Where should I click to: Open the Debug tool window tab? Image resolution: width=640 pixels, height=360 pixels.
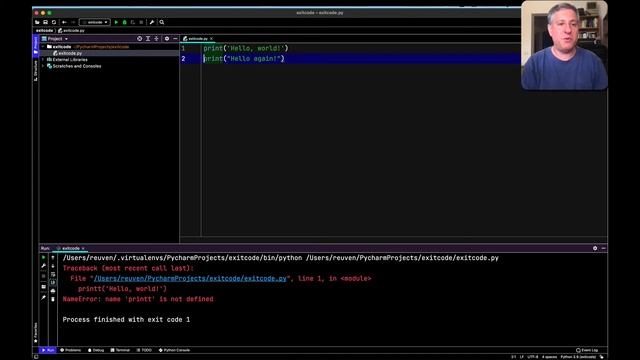96,350
